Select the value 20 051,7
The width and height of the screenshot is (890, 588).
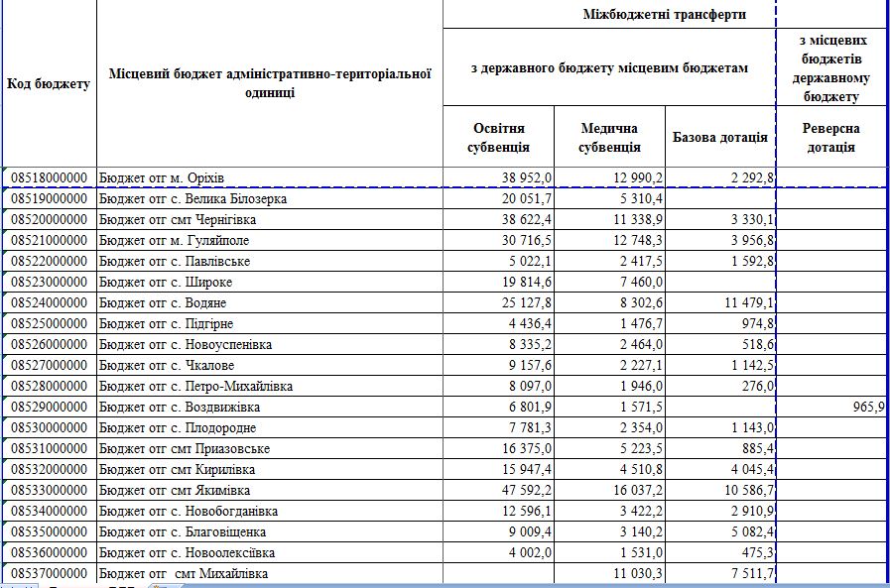click(x=498, y=199)
